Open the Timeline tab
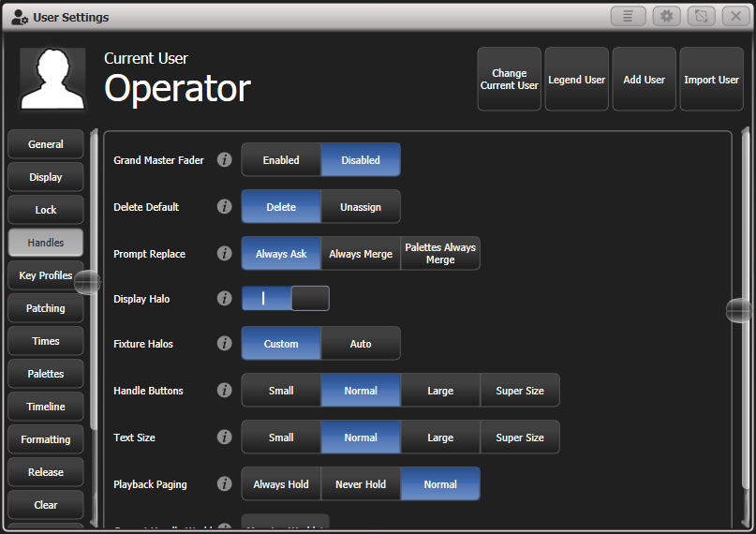The image size is (756, 534). [x=45, y=406]
